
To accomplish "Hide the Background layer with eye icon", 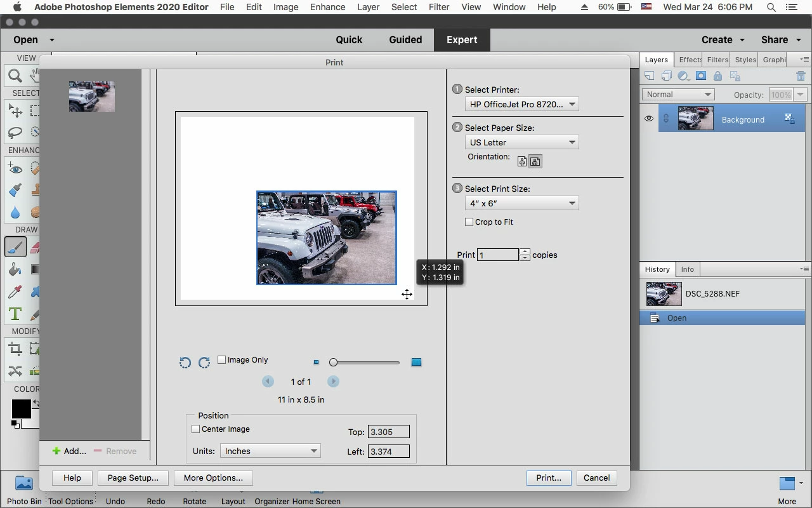I will 649,119.
